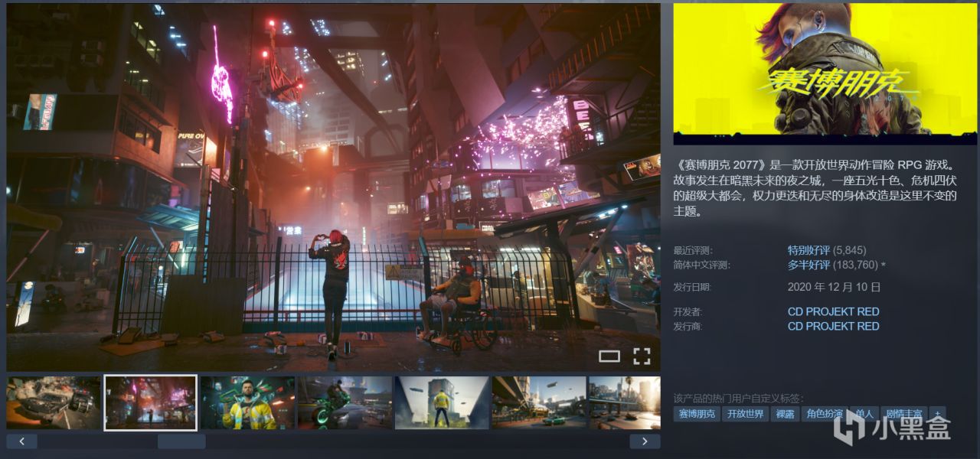Toggle theater mode rectangle icon
Viewport: 980px width, 459px height.
pyautogui.click(x=609, y=356)
